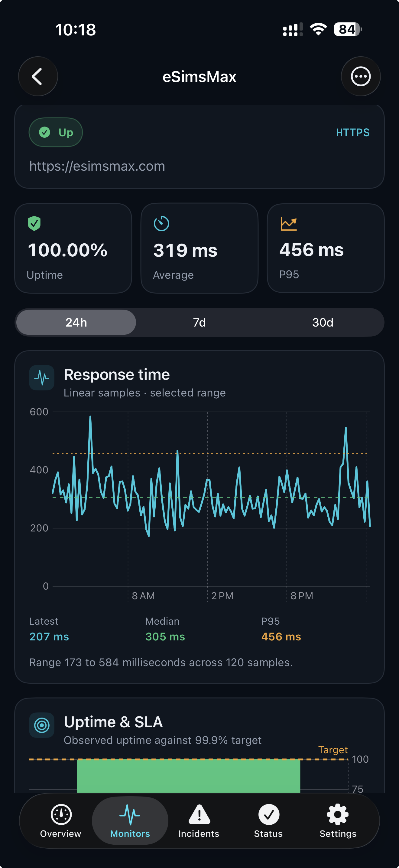Tap the Wi-Fi icon in status bar
Image resolution: width=399 pixels, height=868 pixels.
[318, 29]
